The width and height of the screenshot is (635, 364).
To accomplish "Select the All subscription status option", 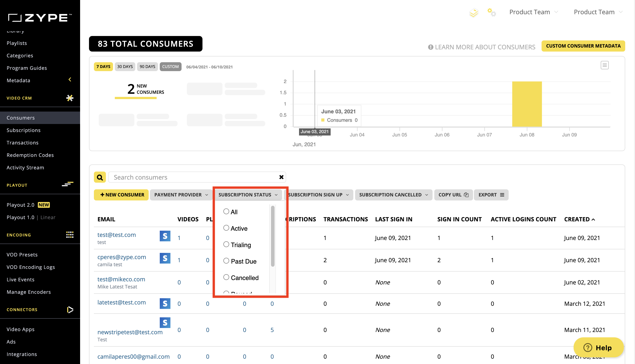I will (x=226, y=211).
